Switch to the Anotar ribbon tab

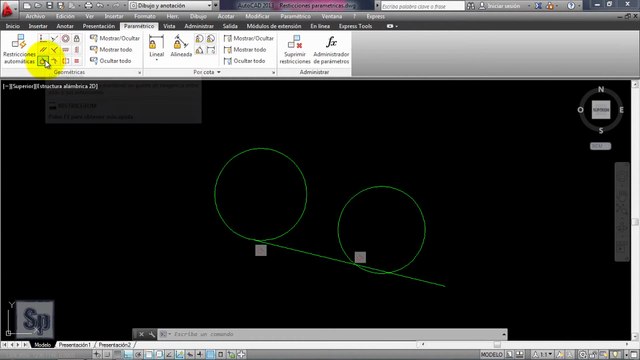point(65,26)
